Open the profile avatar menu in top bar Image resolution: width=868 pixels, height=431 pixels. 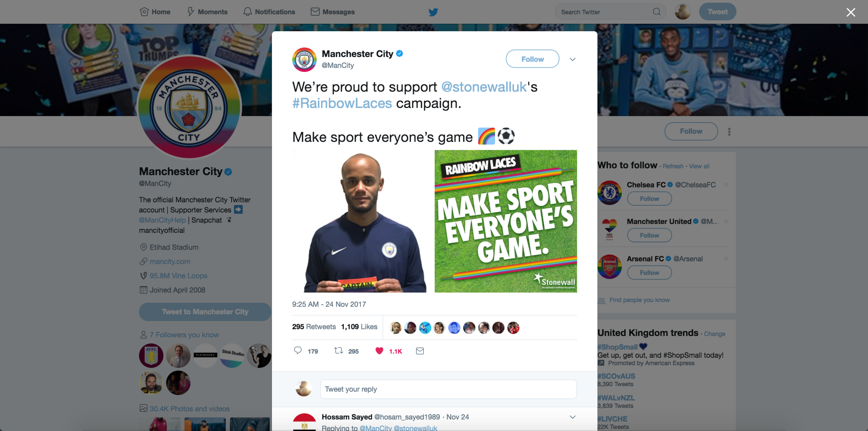[683, 12]
